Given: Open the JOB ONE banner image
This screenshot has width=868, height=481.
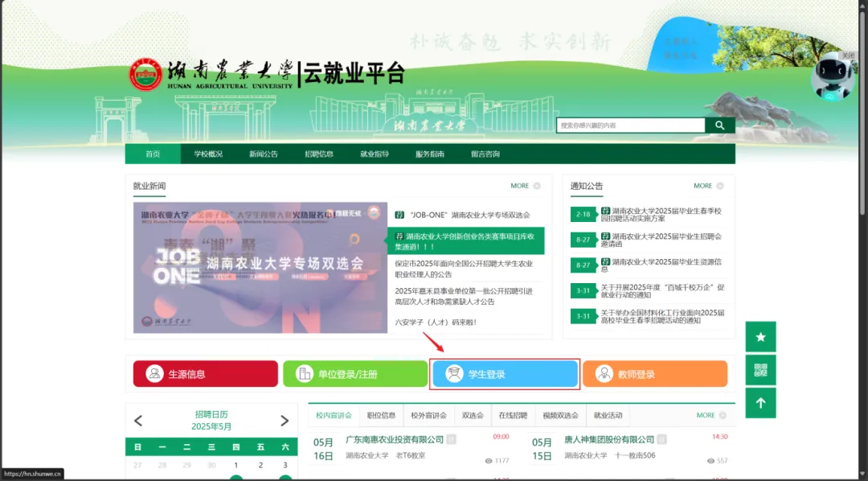Looking at the screenshot, I should [260, 268].
